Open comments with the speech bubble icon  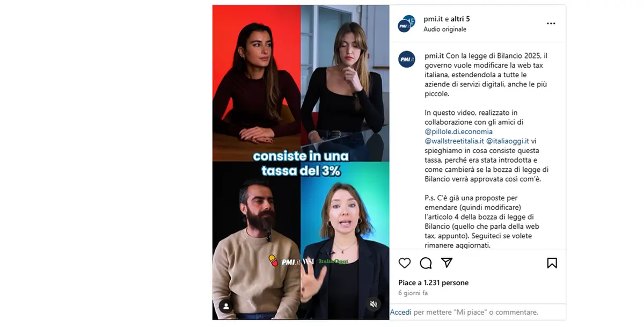tap(426, 263)
